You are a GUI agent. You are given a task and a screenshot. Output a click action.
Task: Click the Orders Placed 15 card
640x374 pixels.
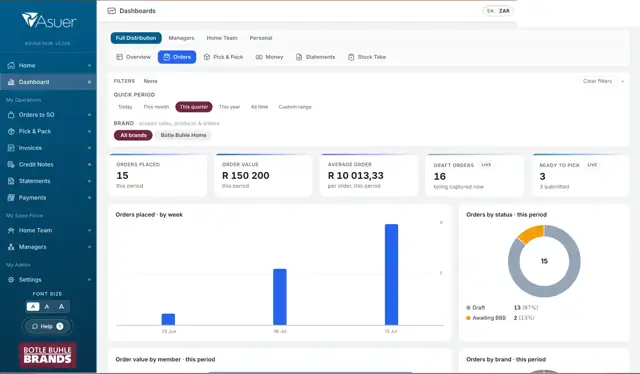click(x=158, y=175)
